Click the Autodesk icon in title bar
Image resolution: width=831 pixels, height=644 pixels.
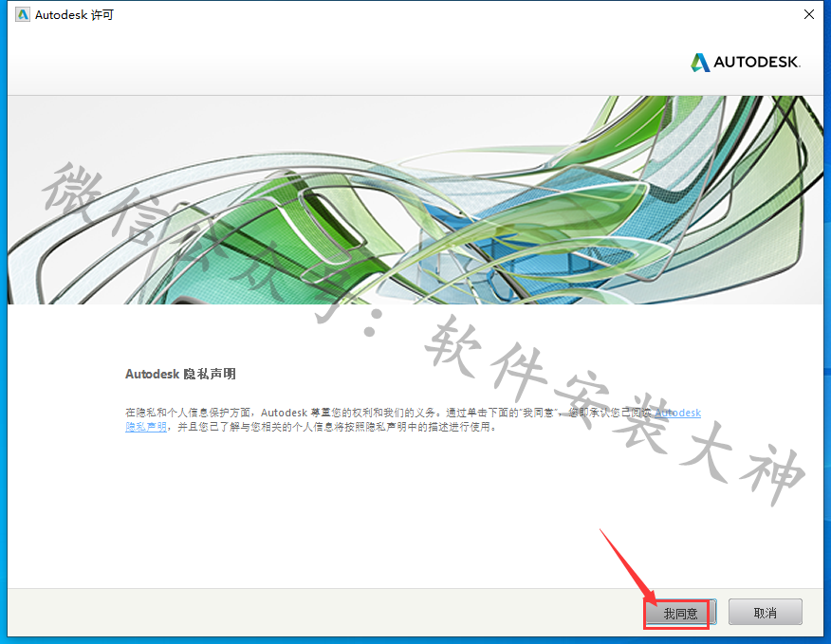[22, 15]
